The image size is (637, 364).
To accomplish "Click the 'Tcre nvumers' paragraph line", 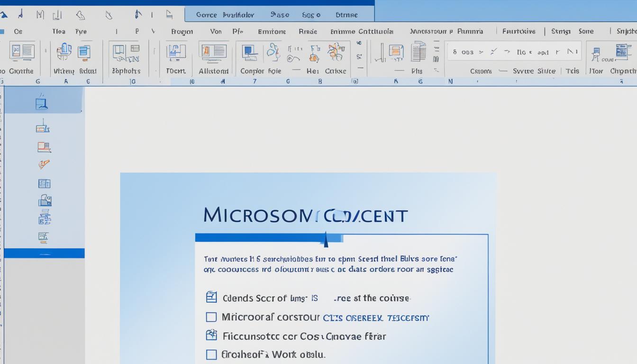I will pyautogui.click(x=330, y=259).
